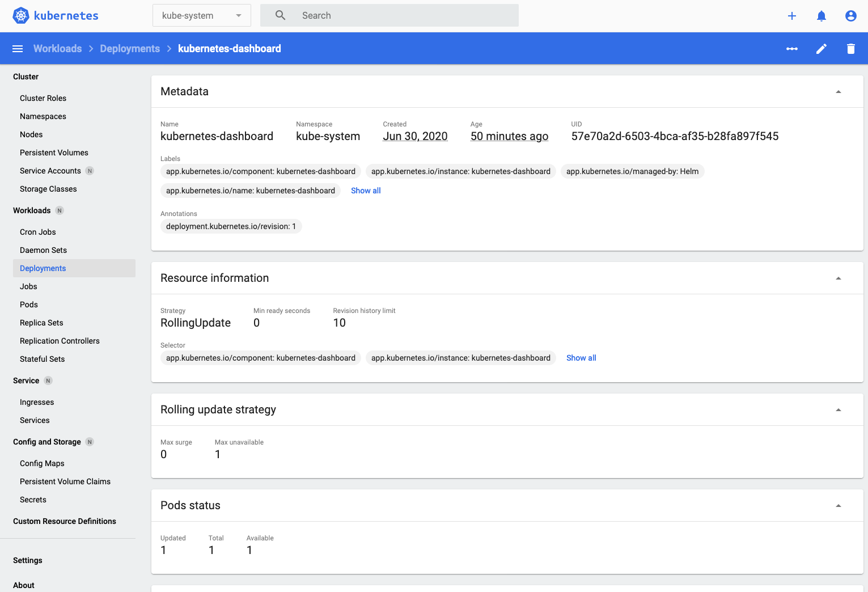Click the N badge next to Service Accounts
The image size is (868, 592).
(x=90, y=171)
